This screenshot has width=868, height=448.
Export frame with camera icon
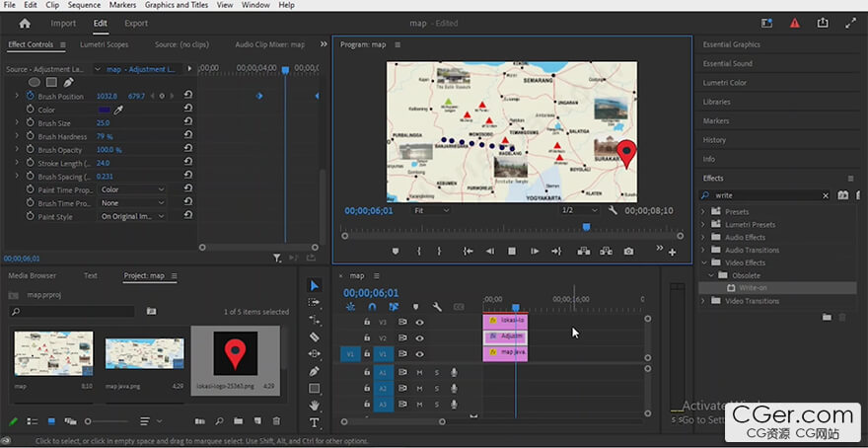628,252
